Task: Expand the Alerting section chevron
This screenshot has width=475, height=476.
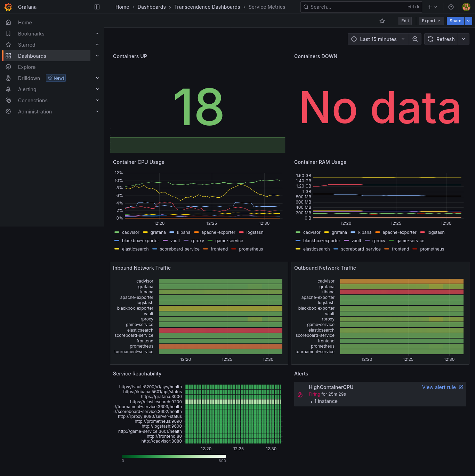Action: click(x=97, y=89)
